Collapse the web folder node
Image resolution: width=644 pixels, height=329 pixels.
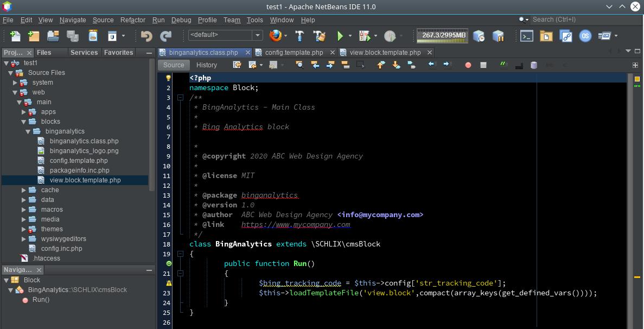15,92
